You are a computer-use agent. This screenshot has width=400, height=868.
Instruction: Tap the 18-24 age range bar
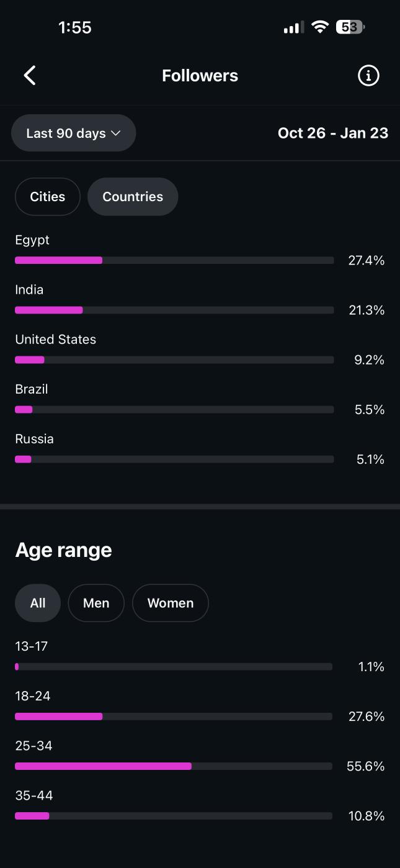[x=174, y=717]
